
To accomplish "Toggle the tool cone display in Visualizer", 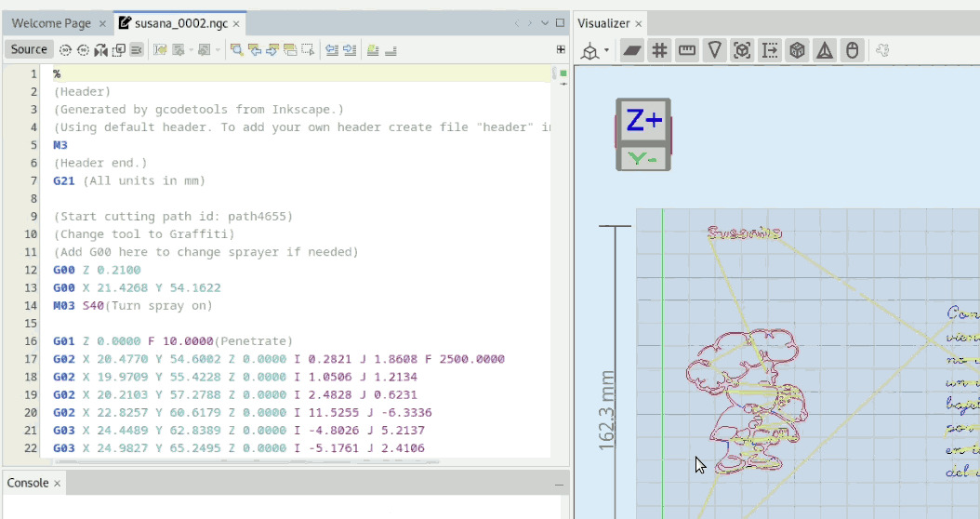I will (714, 50).
